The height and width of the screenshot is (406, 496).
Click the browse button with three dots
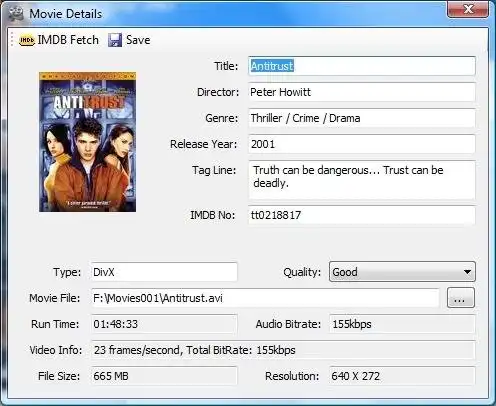tap(461, 298)
